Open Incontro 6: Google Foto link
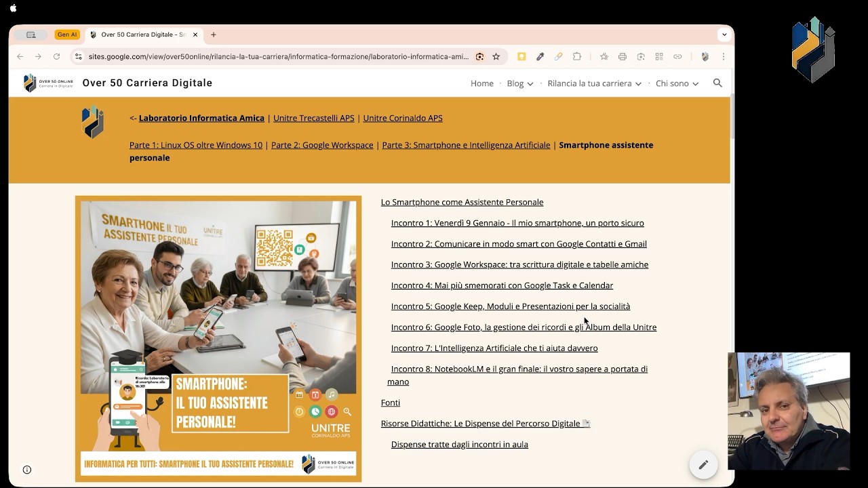 (524, 327)
